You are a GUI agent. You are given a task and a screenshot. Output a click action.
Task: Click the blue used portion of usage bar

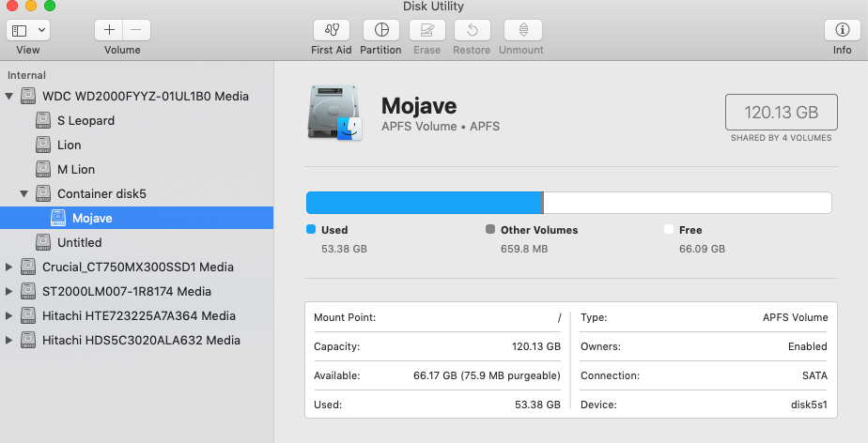[424, 203]
